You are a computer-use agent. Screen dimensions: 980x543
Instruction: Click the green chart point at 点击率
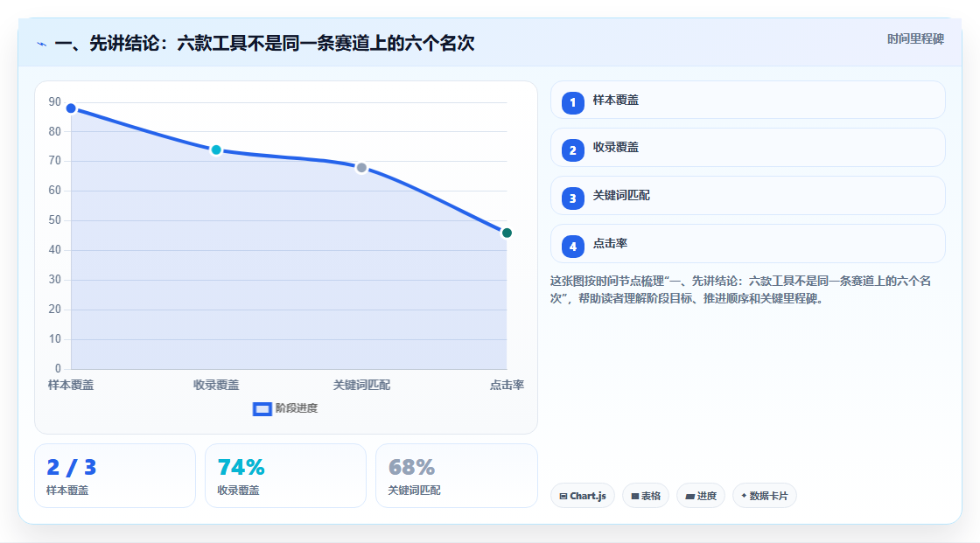507,233
